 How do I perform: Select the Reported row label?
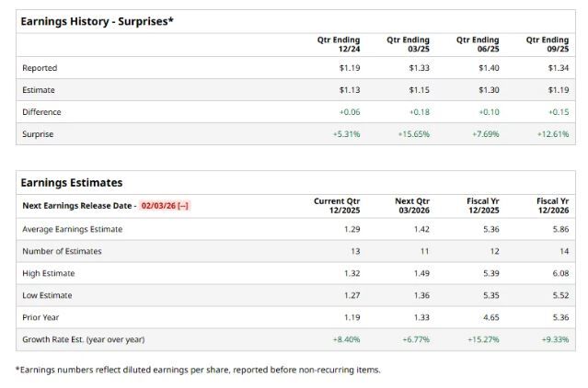click(40, 68)
